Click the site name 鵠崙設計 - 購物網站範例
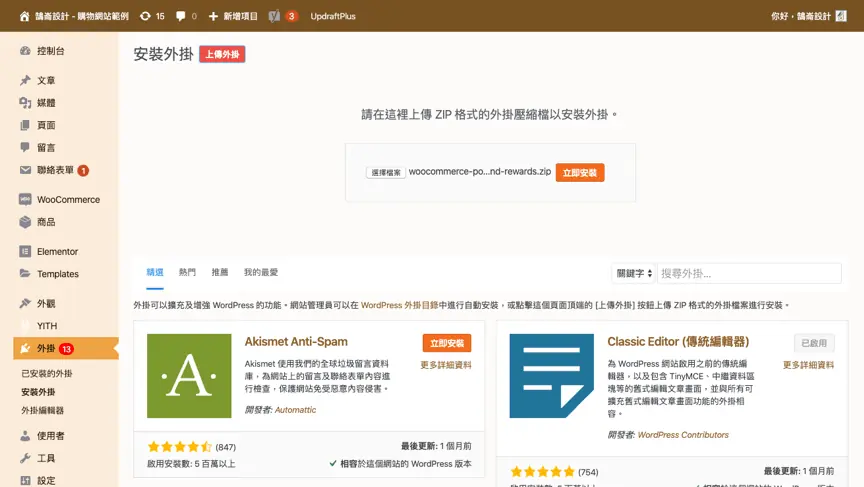This screenshot has width=864, height=487. pyautogui.click(x=82, y=17)
